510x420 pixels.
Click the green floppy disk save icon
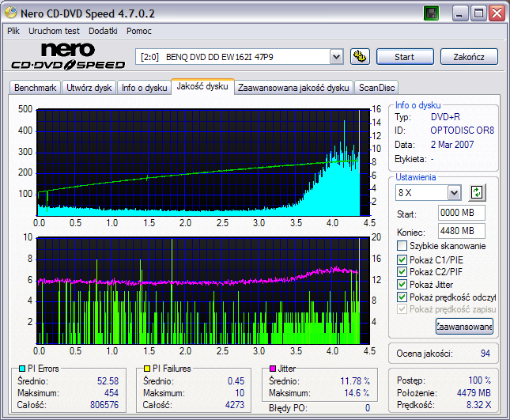pyautogui.click(x=431, y=13)
